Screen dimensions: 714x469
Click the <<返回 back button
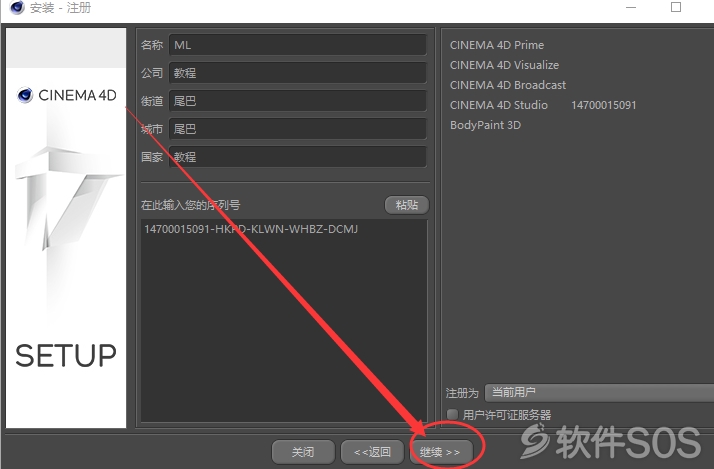pos(372,452)
